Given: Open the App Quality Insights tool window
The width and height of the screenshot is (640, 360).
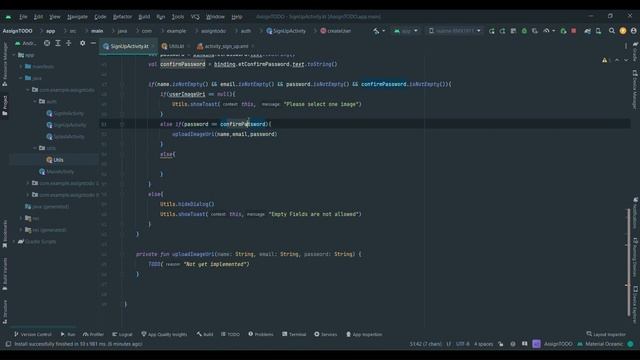Looking at the screenshot, I should pyautogui.click(x=164, y=334).
